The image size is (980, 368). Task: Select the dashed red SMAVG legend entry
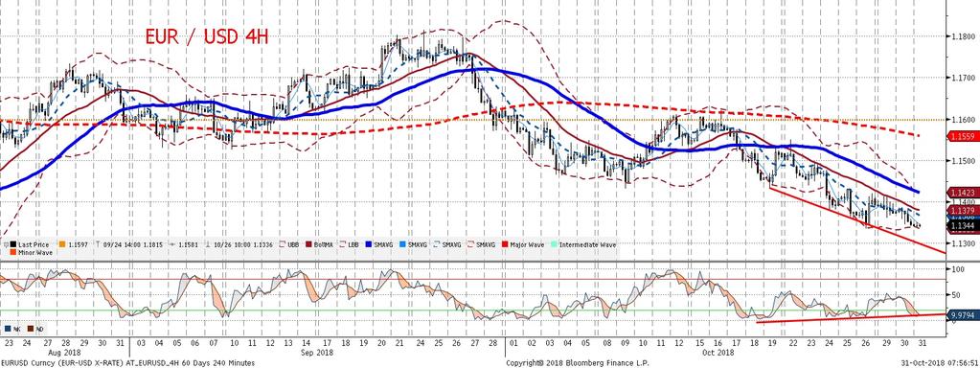coord(481,245)
